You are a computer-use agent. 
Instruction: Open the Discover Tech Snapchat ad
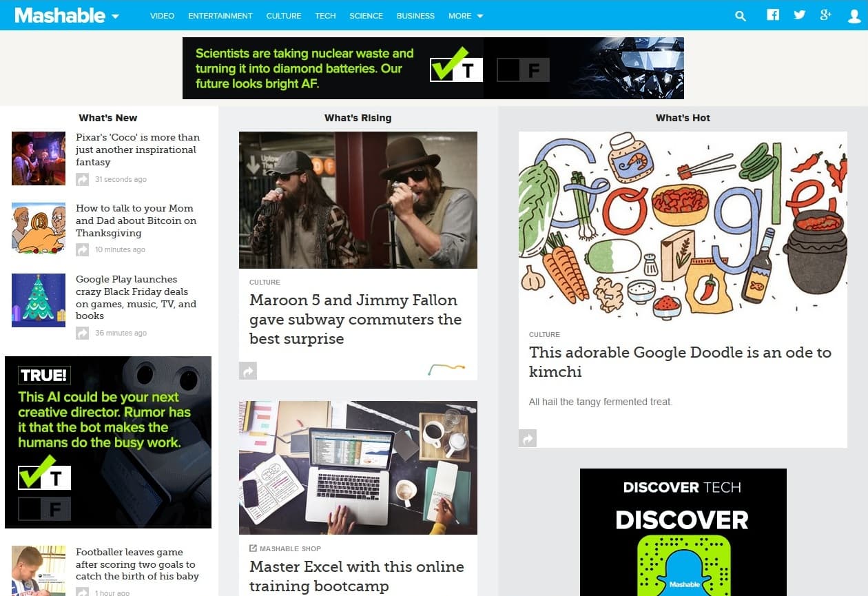[x=683, y=532]
